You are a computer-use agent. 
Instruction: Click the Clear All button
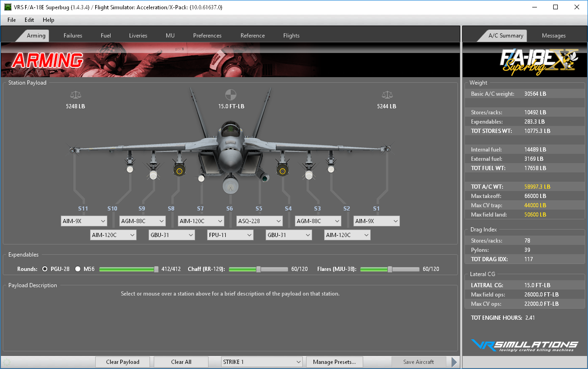pyautogui.click(x=181, y=362)
